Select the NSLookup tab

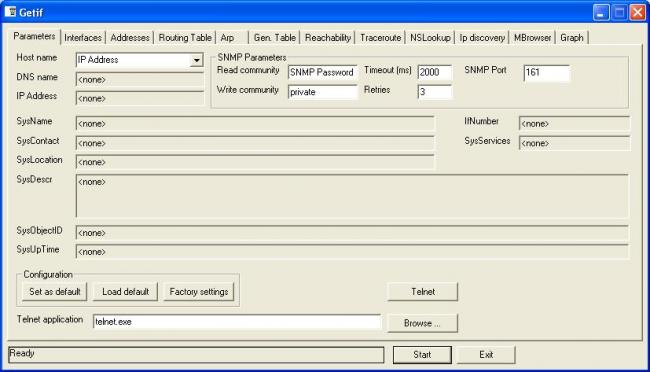coord(430,38)
